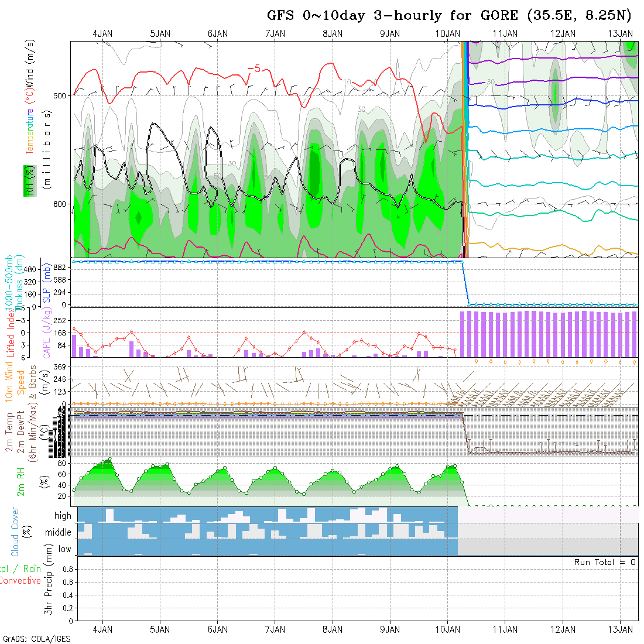Click the '500' millibar pressure level label
The height and width of the screenshot is (644, 644).
[x=60, y=95]
